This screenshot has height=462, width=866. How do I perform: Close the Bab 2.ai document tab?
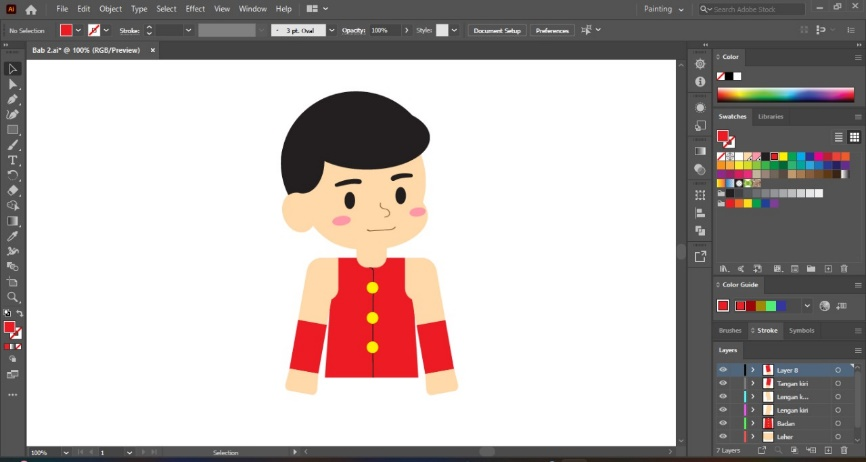(153, 50)
